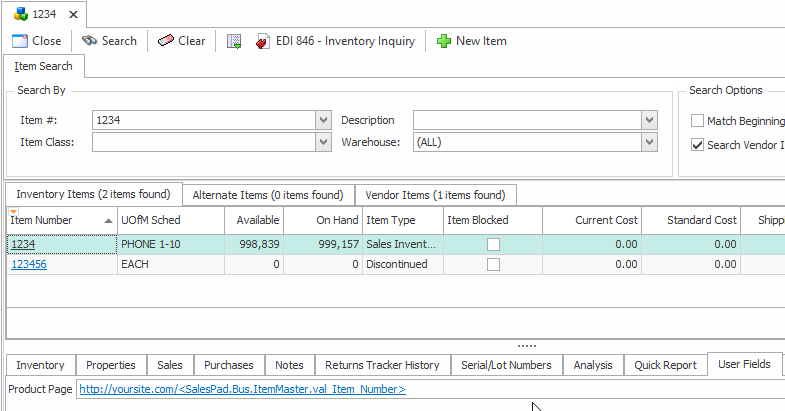Follow the Product Page yoursite.com link
Viewport: 785px width, 411px height.
(242, 390)
